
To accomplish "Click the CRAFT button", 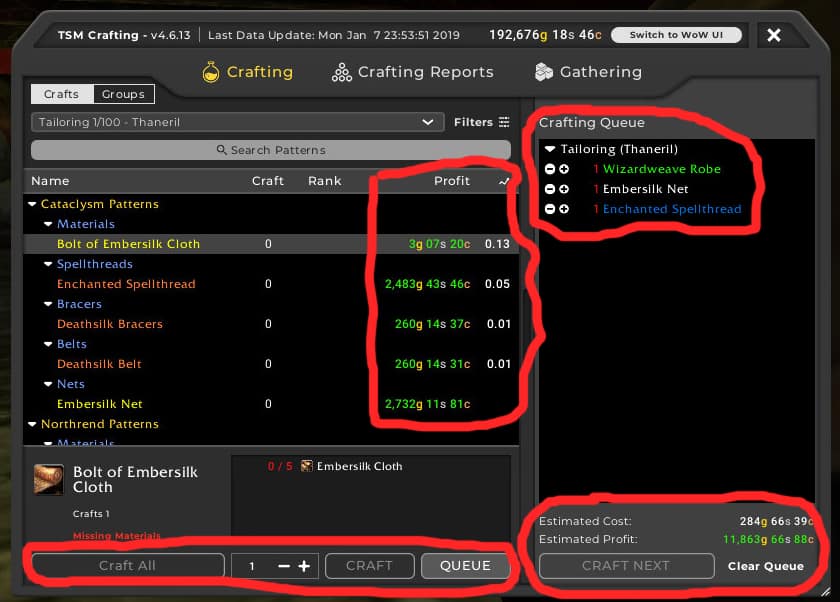I will click(x=370, y=566).
